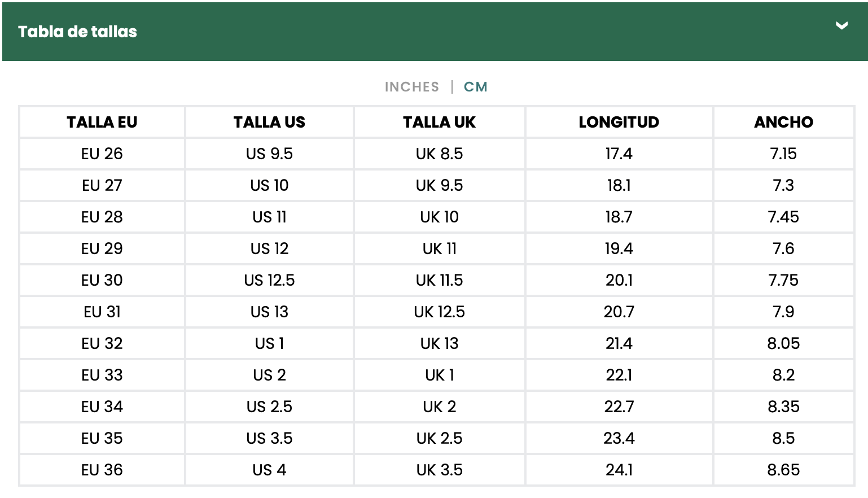The image size is (868, 498).
Task: Click the Tabla de tallas header title
Action: coord(77,32)
